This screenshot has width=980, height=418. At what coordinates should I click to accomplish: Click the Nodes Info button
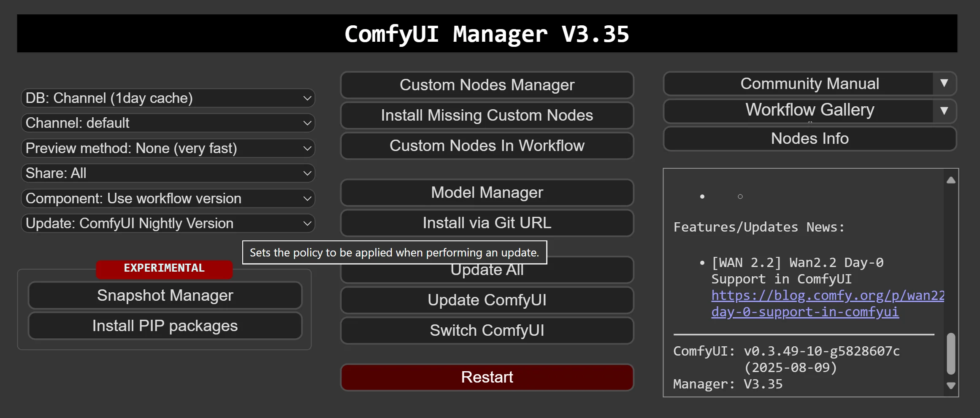809,139
